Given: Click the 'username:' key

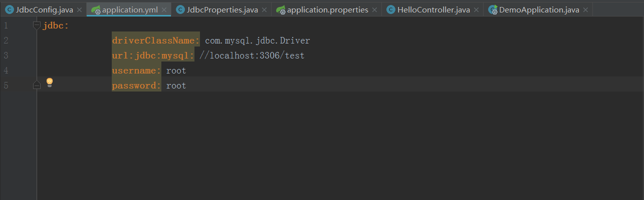Looking at the screenshot, I should (x=136, y=70).
